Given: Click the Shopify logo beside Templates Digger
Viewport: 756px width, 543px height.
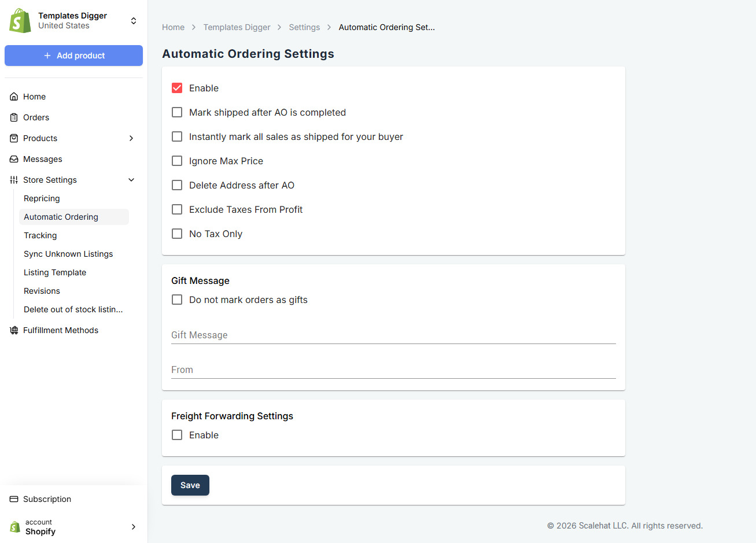Looking at the screenshot, I should pos(20,21).
